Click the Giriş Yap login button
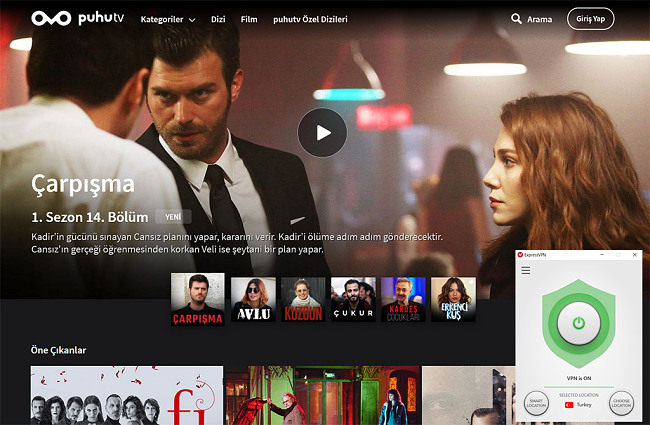This screenshot has width=650, height=425. [590, 19]
